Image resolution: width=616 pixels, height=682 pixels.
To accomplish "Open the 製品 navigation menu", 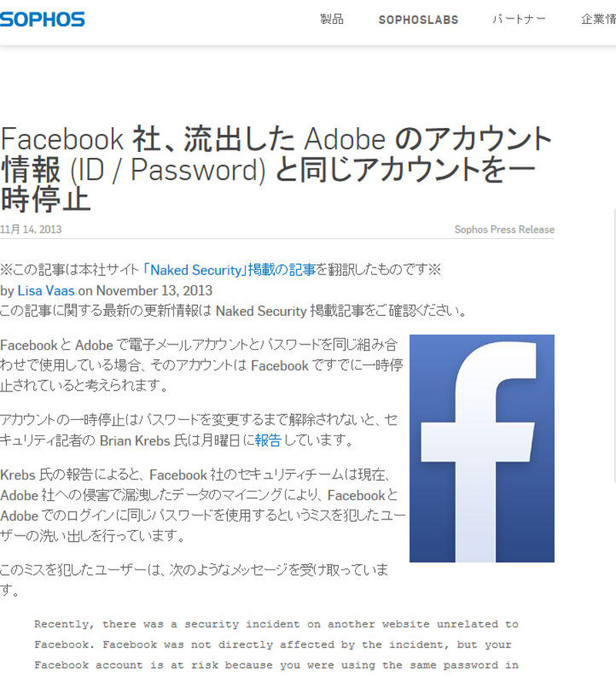I will 331,19.
